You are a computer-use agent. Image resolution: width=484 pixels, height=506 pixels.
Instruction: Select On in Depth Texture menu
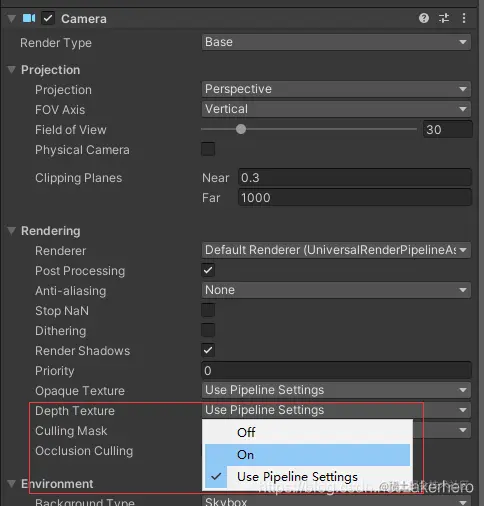click(x=307, y=455)
